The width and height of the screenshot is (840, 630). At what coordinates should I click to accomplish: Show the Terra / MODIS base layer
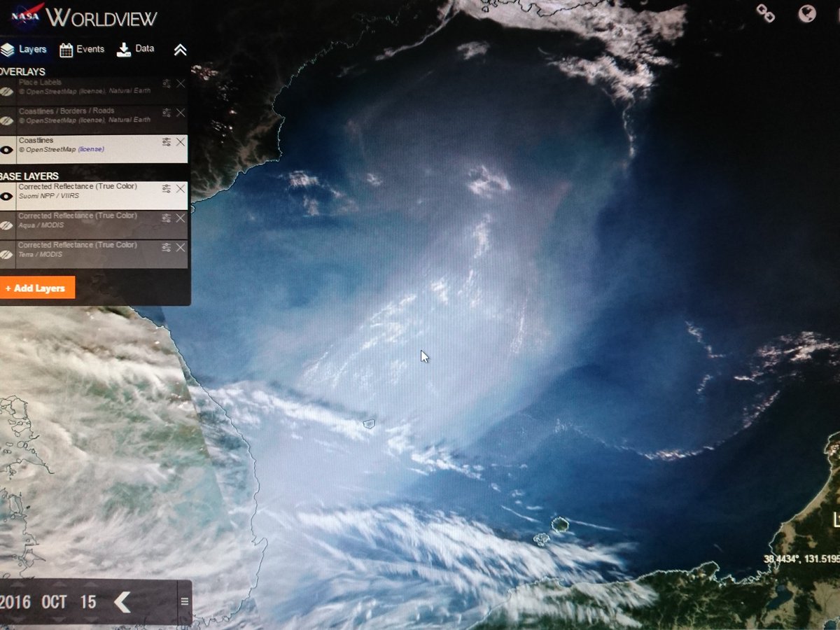pos(7,255)
